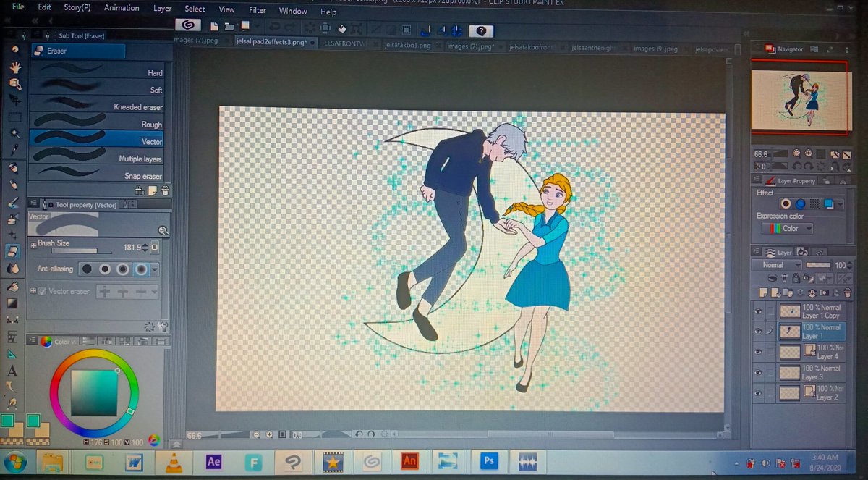Select the Text tool marked A

12,371
